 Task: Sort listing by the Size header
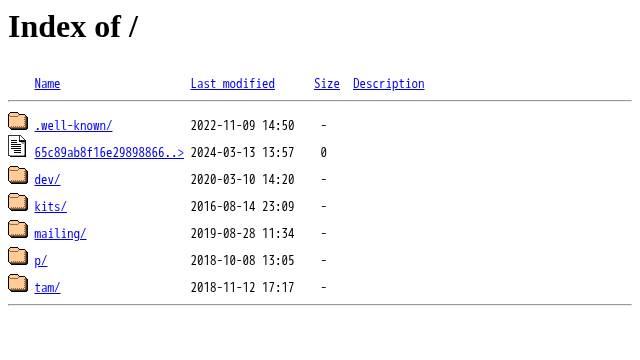pyautogui.click(x=327, y=83)
